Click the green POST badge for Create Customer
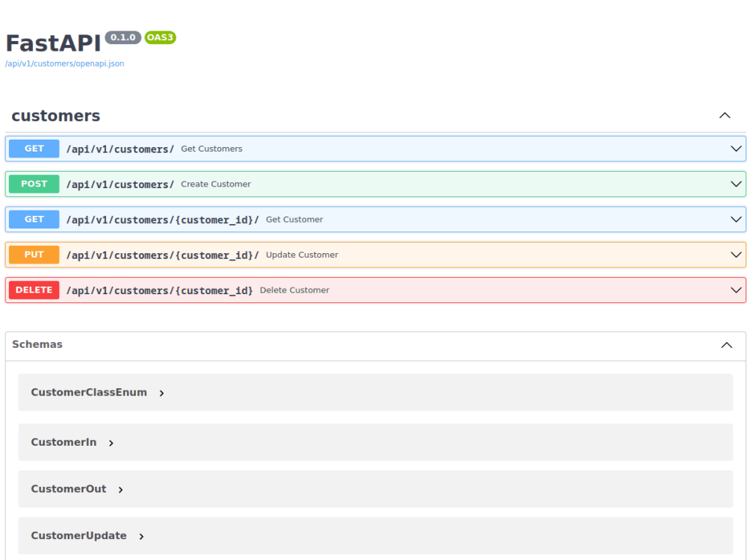This screenshot has width=747, height=560. (x=33, y=184)
